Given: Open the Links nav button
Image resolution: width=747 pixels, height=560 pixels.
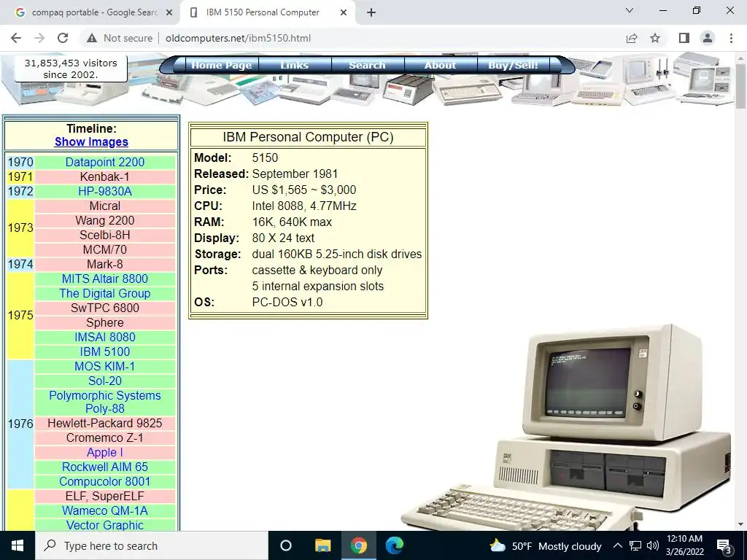Looking at the screenshot, I should tap(295, 65).
